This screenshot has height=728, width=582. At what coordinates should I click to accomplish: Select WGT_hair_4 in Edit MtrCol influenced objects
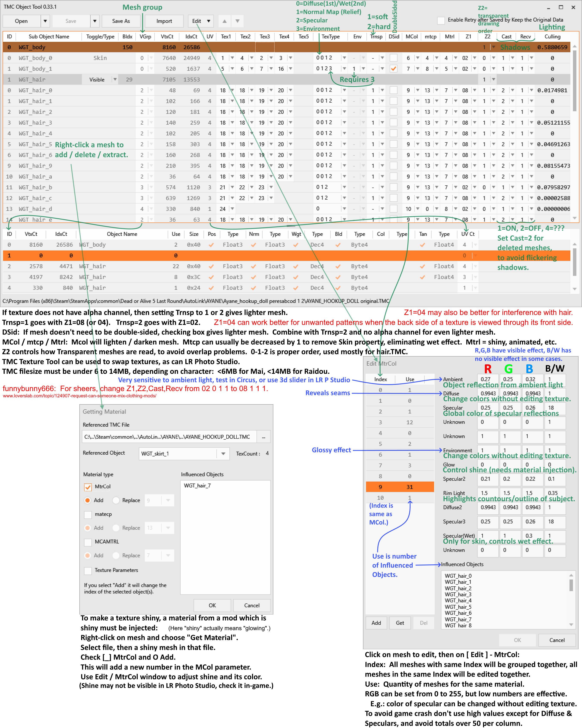coord(458,601)
